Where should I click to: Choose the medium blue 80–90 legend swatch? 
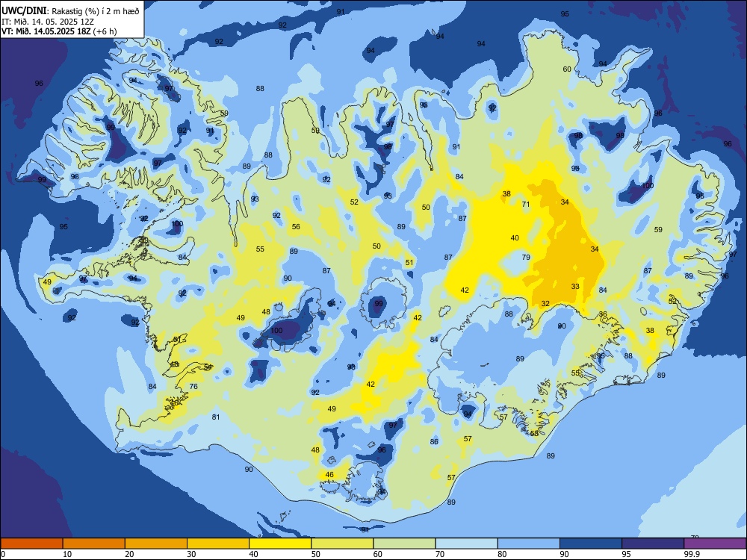tap(529, 544)
